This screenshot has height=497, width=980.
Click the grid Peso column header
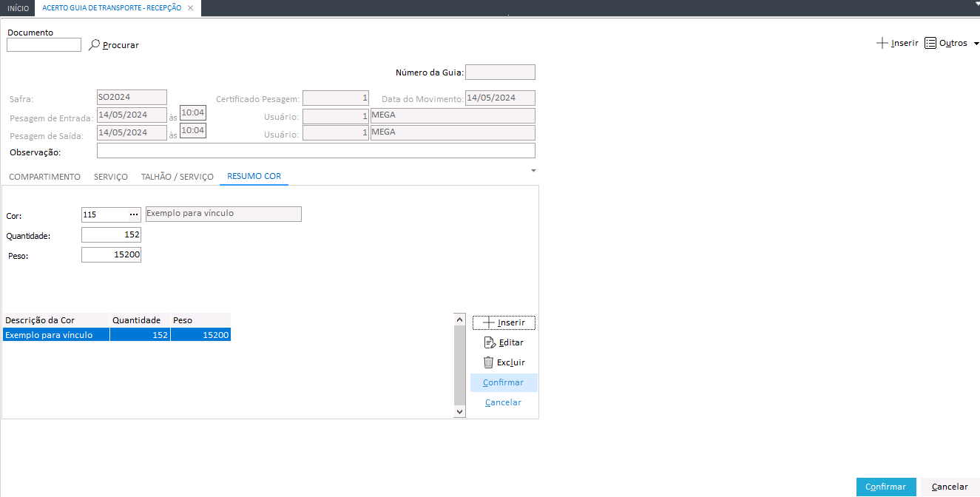coord(200,320)
